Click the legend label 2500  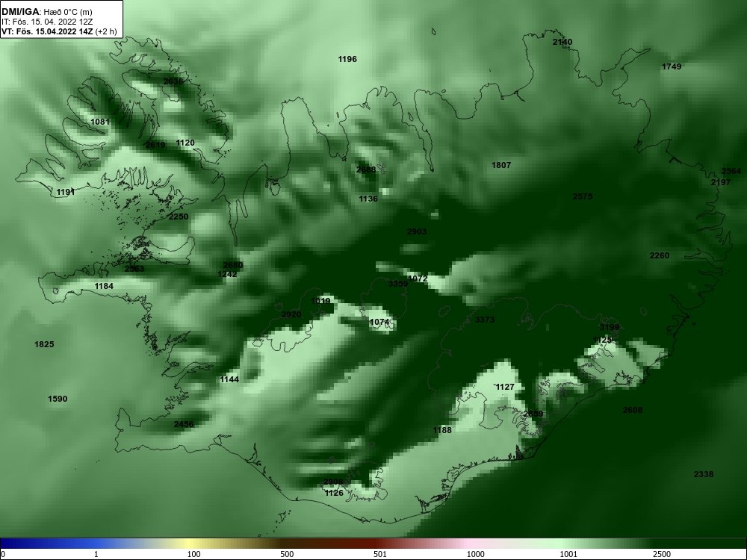662,554
